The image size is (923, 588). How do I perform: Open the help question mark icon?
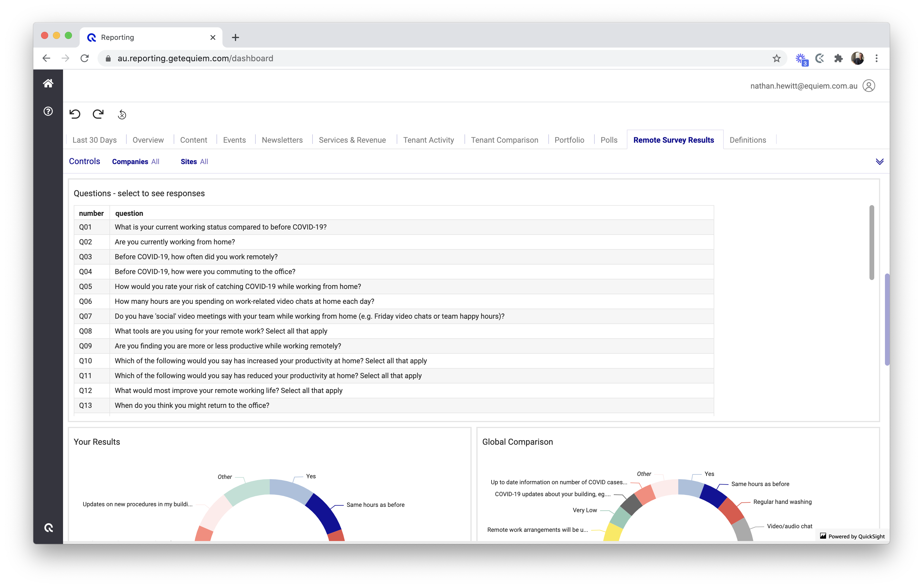pyautogui.click(x=48, y=111)
